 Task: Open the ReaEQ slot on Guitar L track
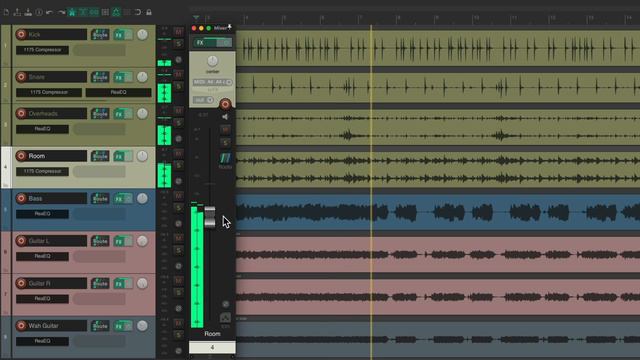pos(42,256)
